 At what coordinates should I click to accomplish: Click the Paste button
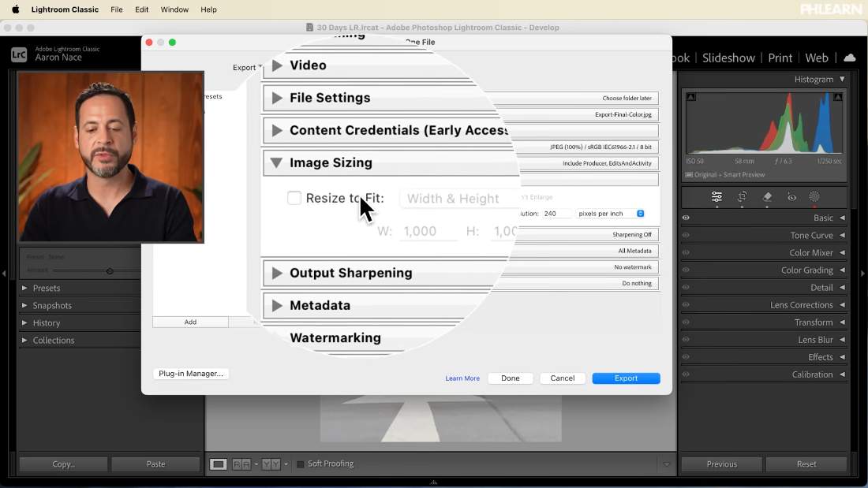[155, 464]
